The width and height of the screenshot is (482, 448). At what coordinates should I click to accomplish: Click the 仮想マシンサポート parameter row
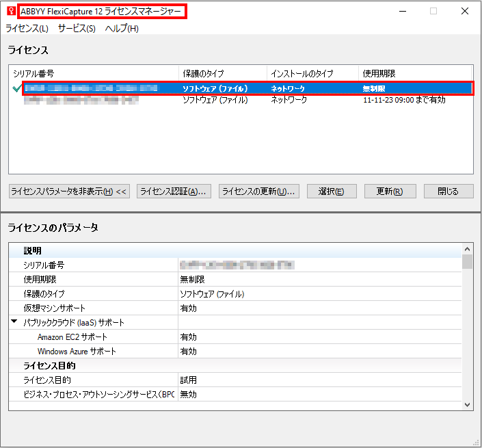[x=235, y=308]
